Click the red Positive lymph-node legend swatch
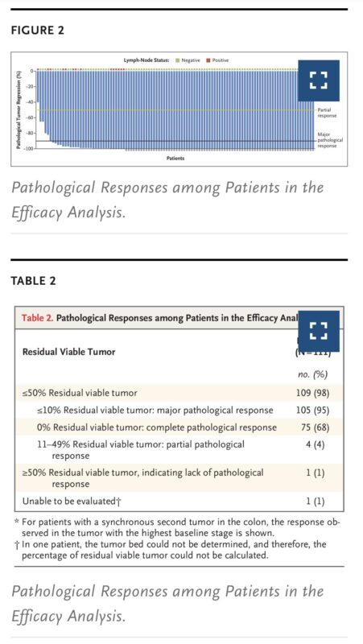This screenshot has width=363, height=644. [208, 60]
